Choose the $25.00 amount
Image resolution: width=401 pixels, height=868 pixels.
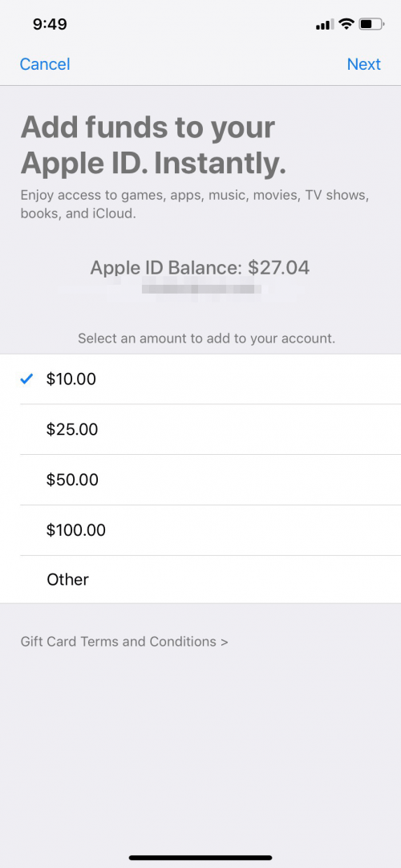[x=200, y=429]
